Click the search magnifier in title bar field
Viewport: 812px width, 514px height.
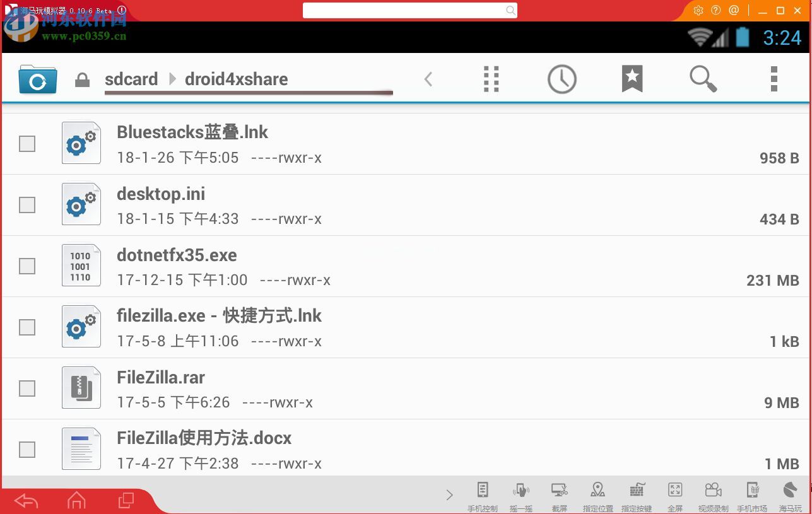tap(510, 10)
